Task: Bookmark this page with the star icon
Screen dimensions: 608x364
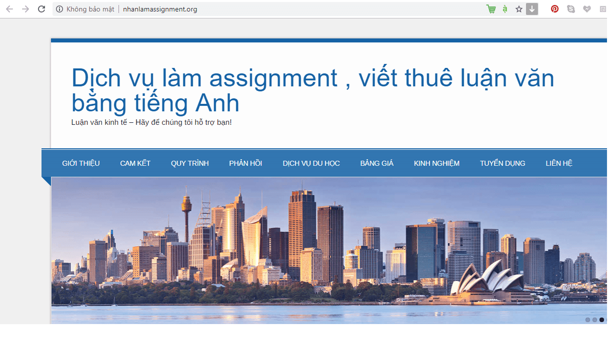Action: tap(519, 9)
